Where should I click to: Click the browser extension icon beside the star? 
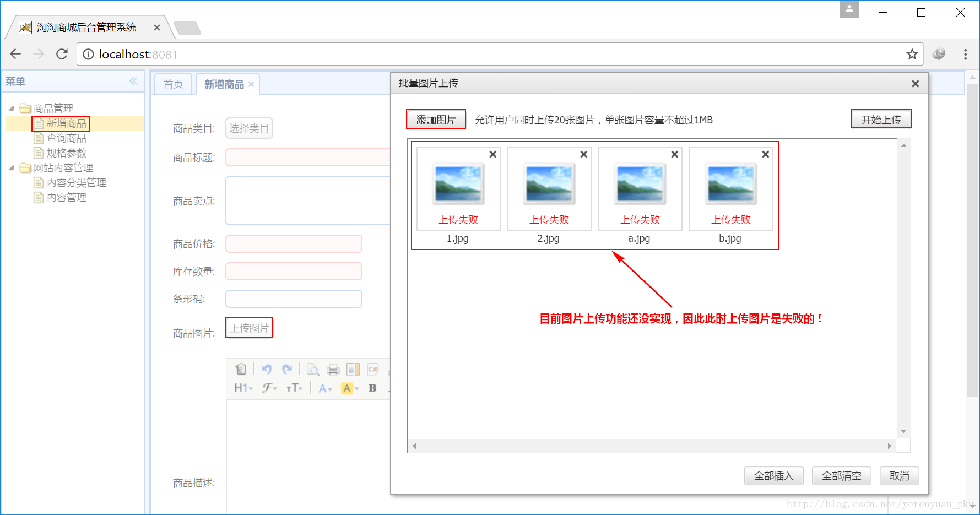coord(939,54)
